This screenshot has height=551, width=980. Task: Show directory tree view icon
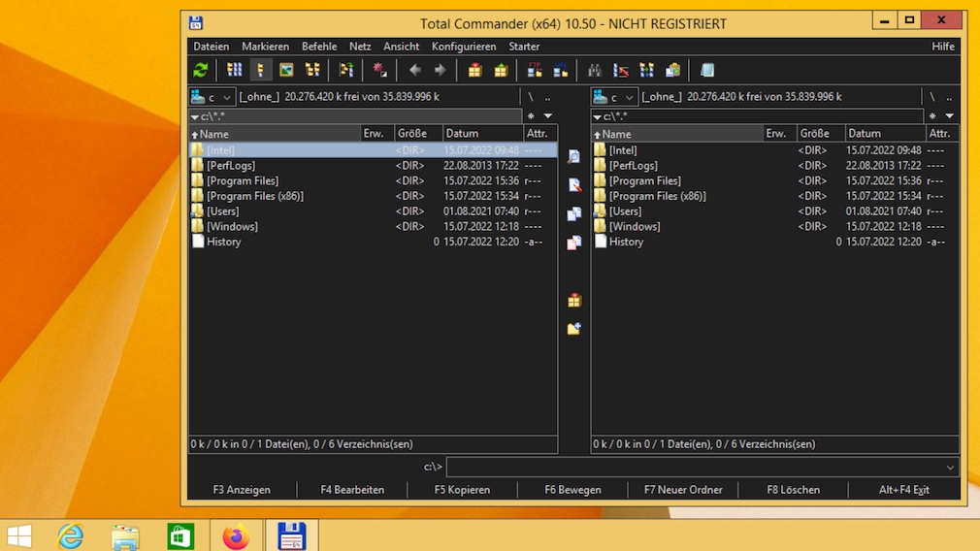[312, 70]
